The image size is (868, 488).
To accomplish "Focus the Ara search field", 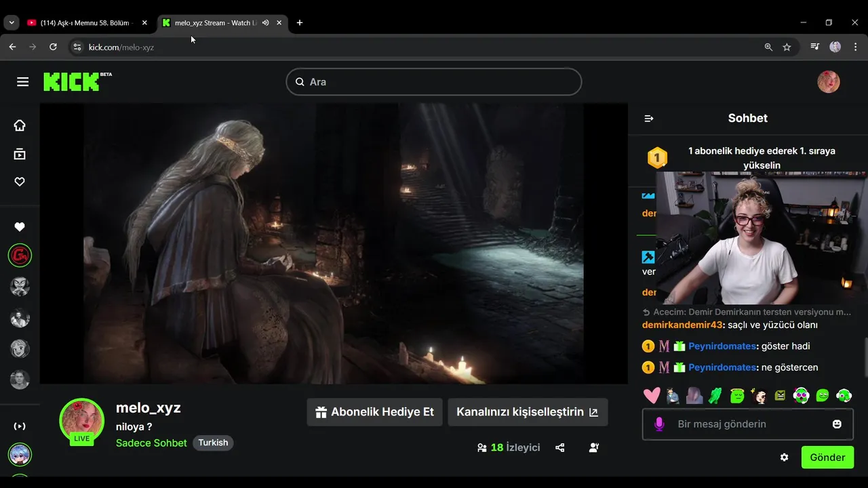I will [x=434, y=82].
